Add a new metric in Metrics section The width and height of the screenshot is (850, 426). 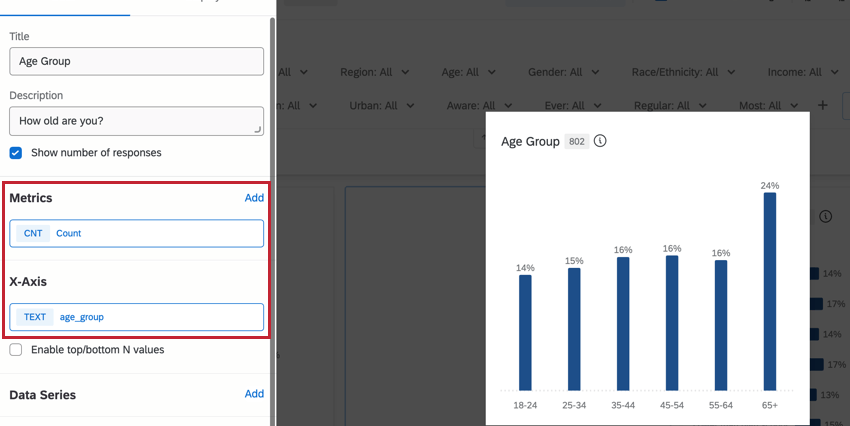coord(254,198)
